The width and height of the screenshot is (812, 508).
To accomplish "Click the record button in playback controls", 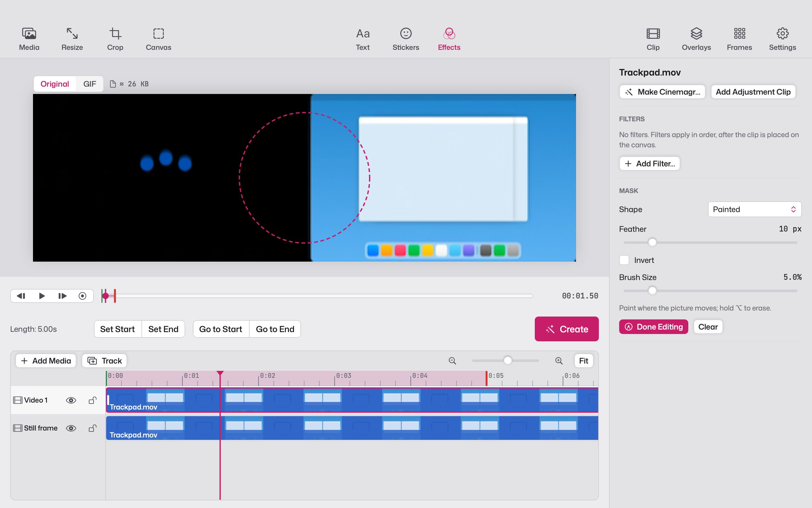I will pos(82,296).
